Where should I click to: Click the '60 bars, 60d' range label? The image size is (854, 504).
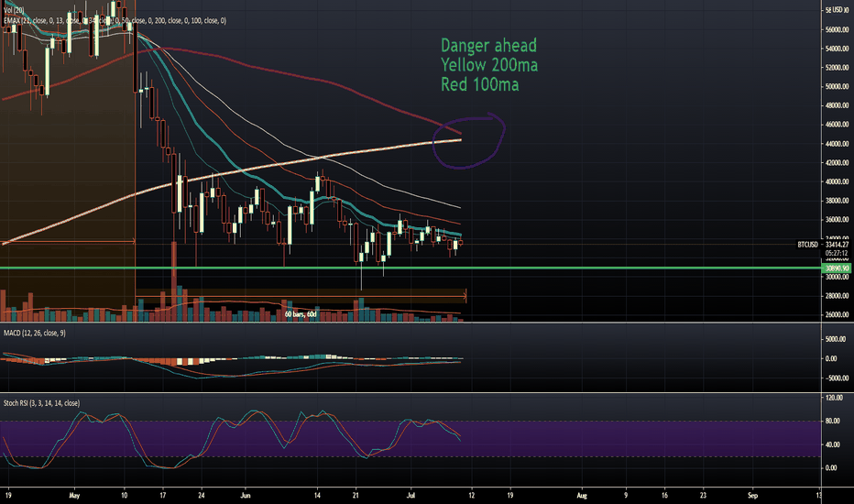(x=301, y=314)
